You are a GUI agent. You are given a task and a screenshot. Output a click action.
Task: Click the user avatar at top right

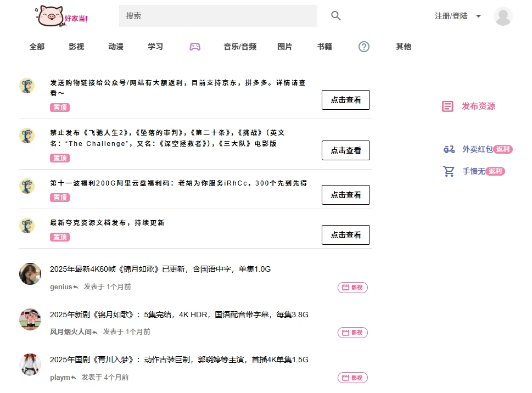(503, 16)
